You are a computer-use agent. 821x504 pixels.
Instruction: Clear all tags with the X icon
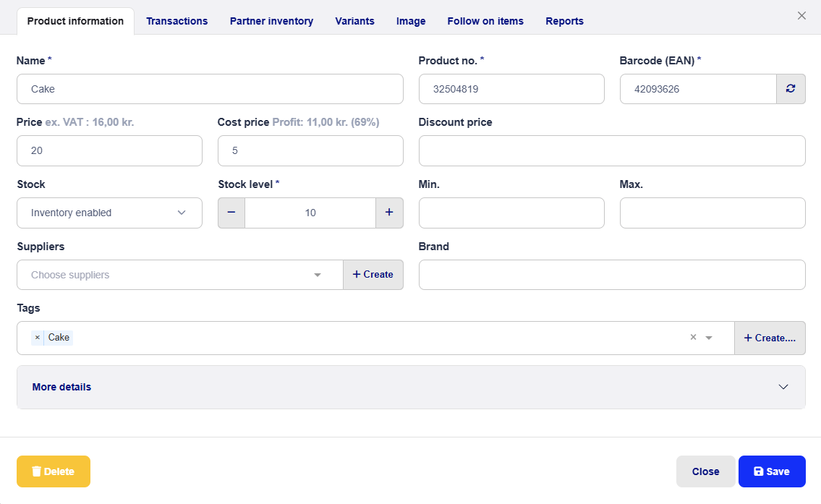point(693,338)
